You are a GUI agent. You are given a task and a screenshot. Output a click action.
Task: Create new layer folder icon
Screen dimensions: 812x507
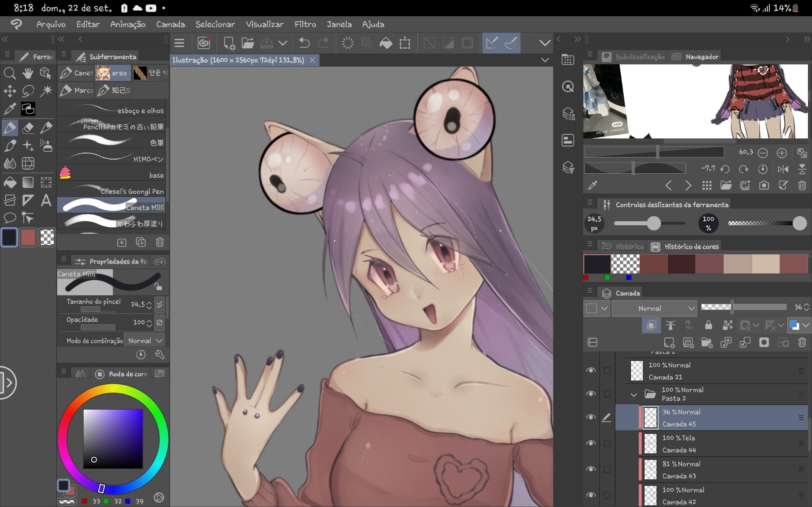(x=707, y=343)
